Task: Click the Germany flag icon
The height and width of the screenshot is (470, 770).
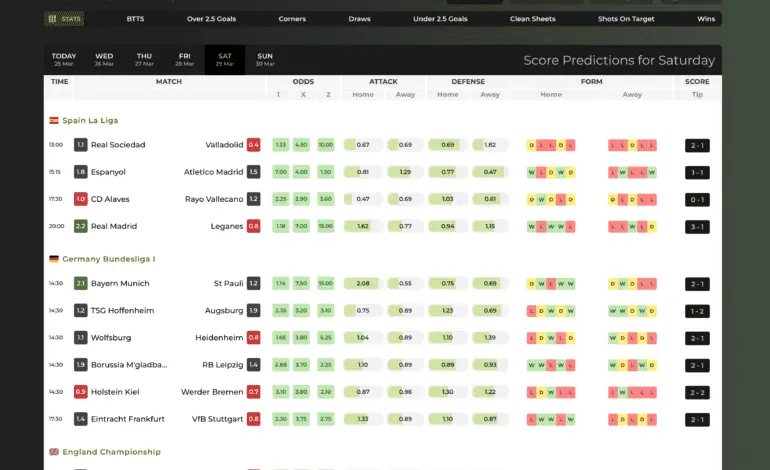Action: [54, 259]
